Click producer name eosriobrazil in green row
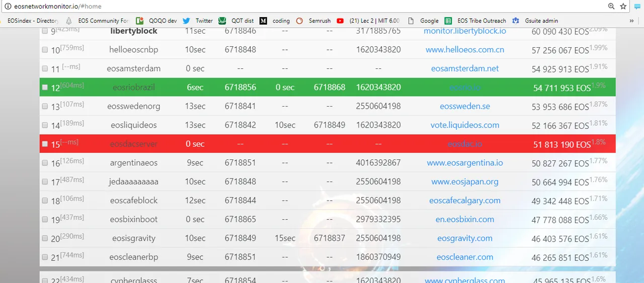The width and height of the screenshot is (644, 283). click(134, 87)
